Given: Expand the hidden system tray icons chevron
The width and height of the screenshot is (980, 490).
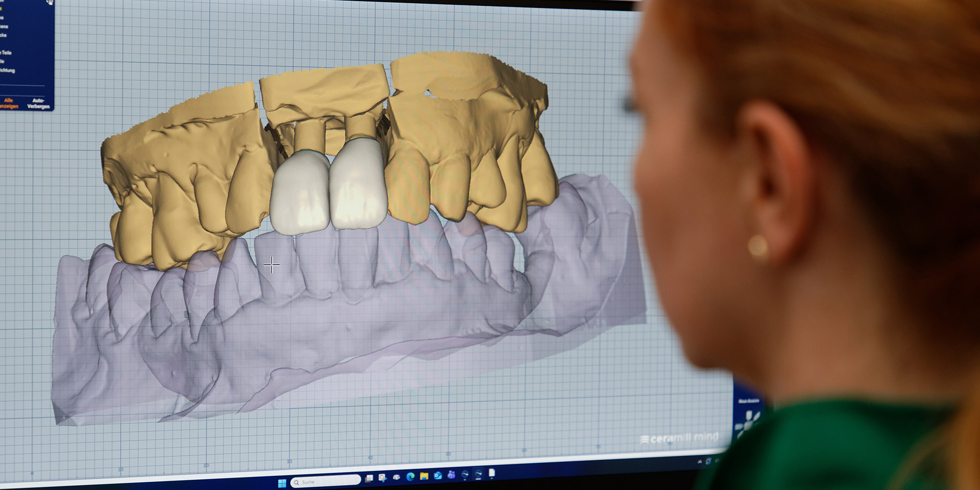Looking at the screenshot, I should [700, 462].
